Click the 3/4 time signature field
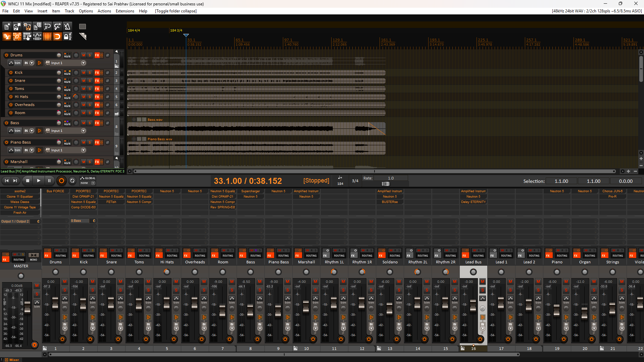This screenshot has width=644, height=362. [x=355, y=181]
